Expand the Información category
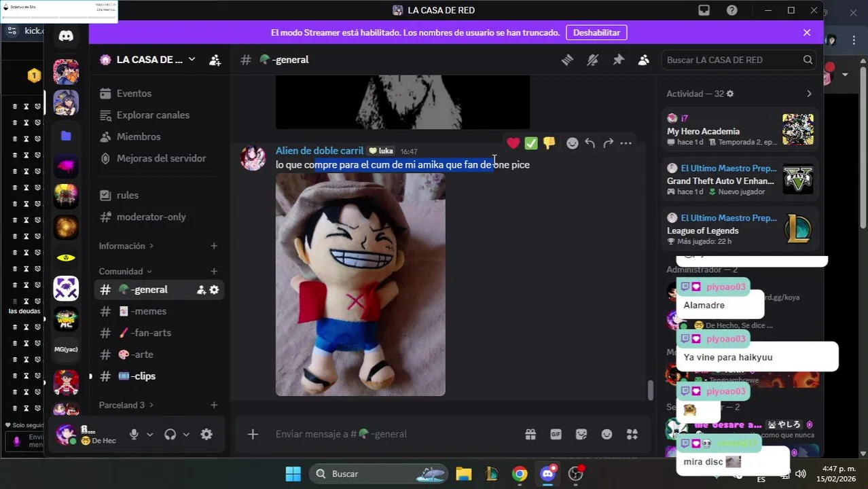Image resolution: width=868 pixels, height=489 pixels. point(126,246)
